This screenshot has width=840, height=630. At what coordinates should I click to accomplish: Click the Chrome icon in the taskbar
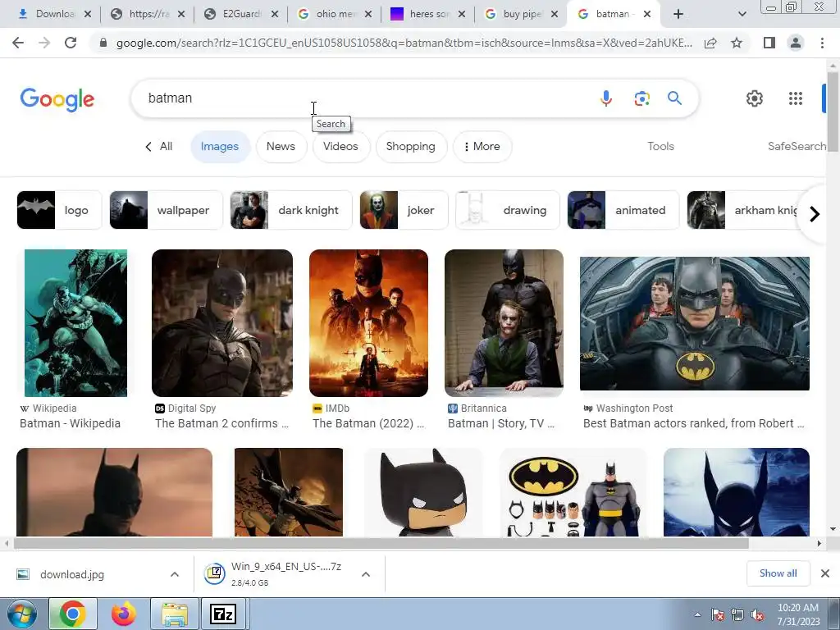(x=73, y=614)
